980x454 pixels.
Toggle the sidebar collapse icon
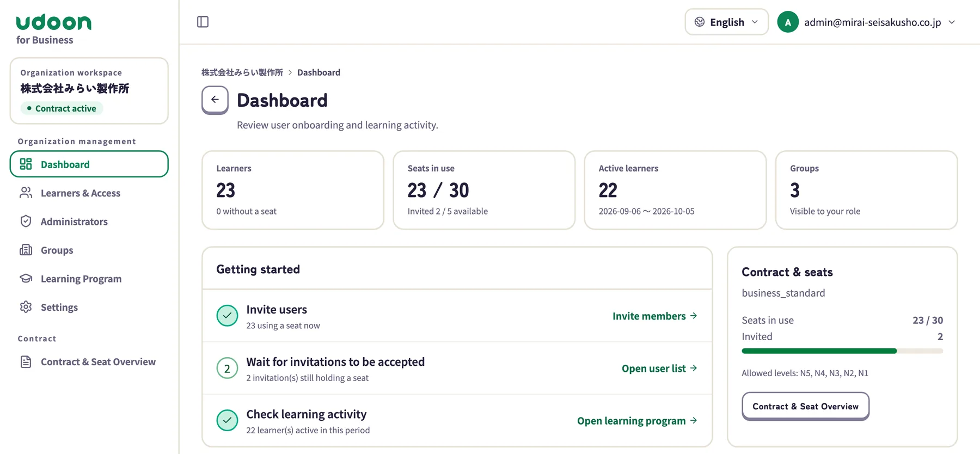(203, 22)
